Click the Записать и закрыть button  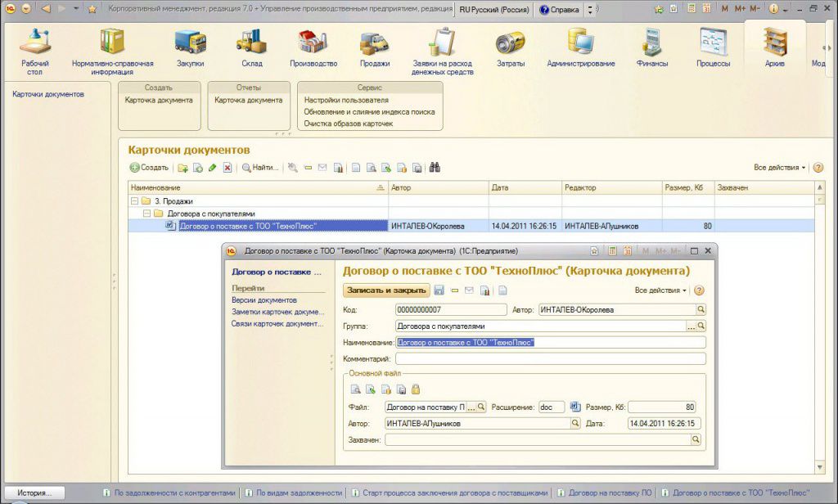[386, 290]
